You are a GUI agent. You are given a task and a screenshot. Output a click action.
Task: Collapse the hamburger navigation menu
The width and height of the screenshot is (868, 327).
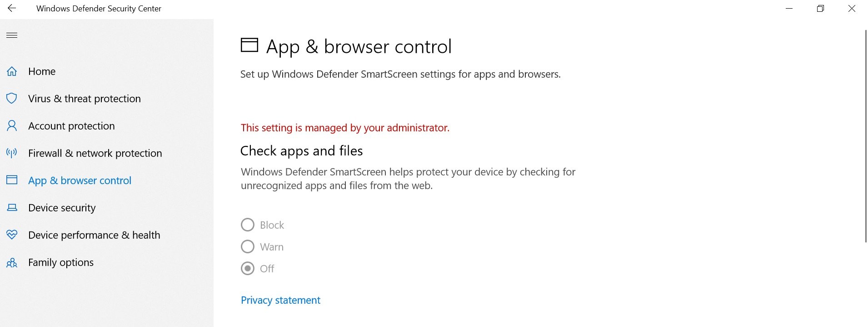click(12, 35)
